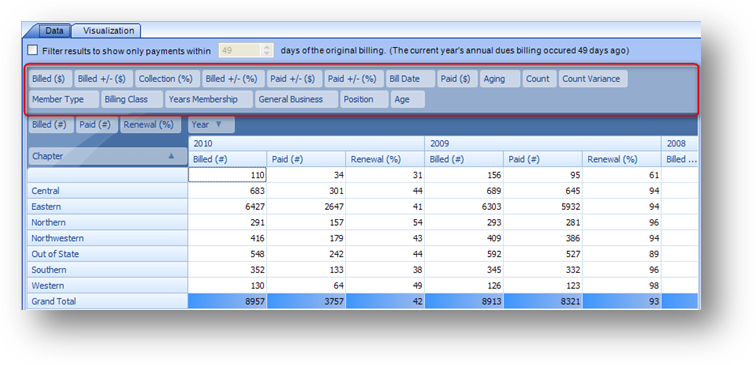The height and width of the screenshot is (365, 756).
Task: Click the 2010 year column header
Action: click(x=306, y=144)
